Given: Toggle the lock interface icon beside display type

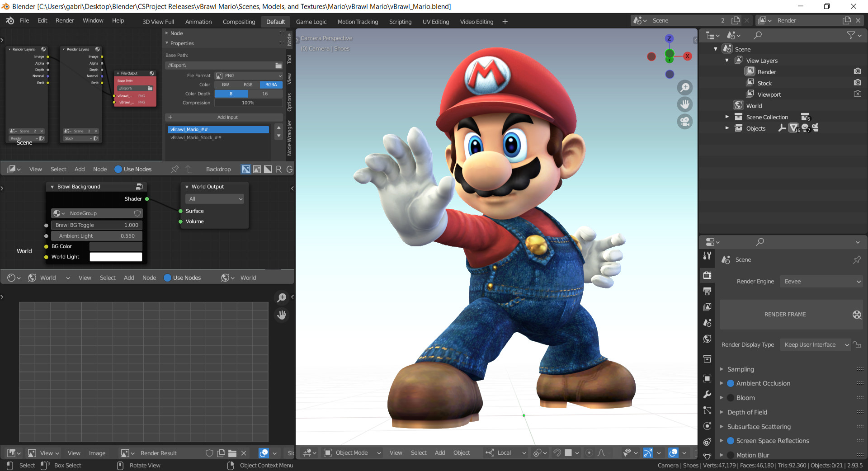Looking at the screenshot, I should pyautogui.click(x=857, y=344).
